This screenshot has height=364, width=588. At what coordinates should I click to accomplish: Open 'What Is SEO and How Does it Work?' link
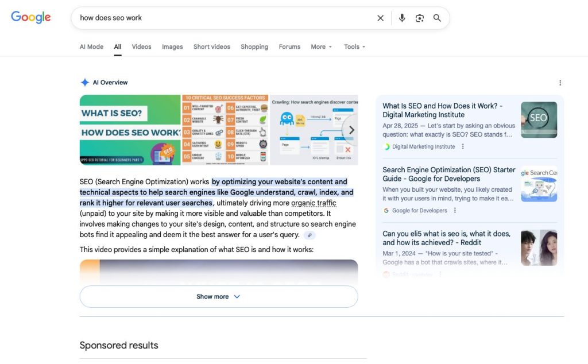click(443, 111)
